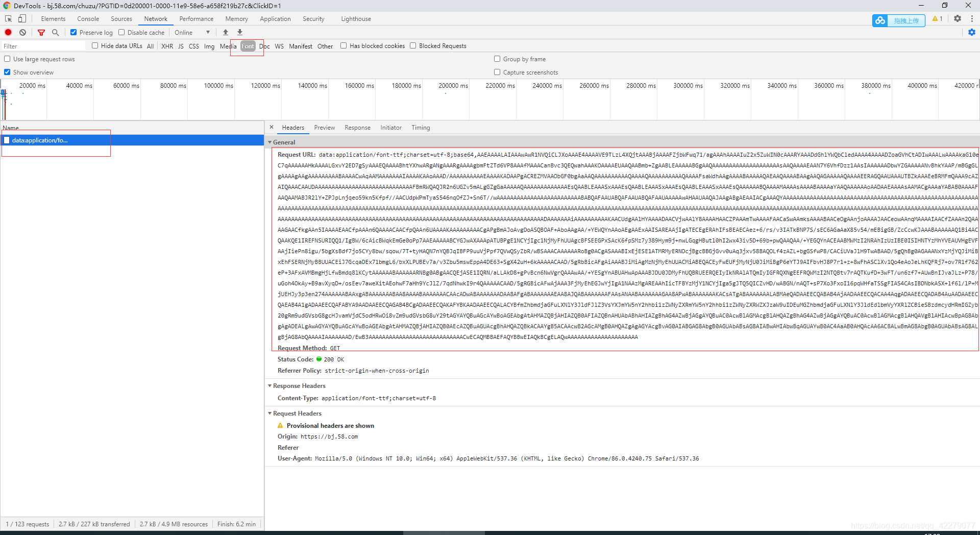Filter requests by Img
This screenshot has width=980, height=535.
(x=209, y=46)
